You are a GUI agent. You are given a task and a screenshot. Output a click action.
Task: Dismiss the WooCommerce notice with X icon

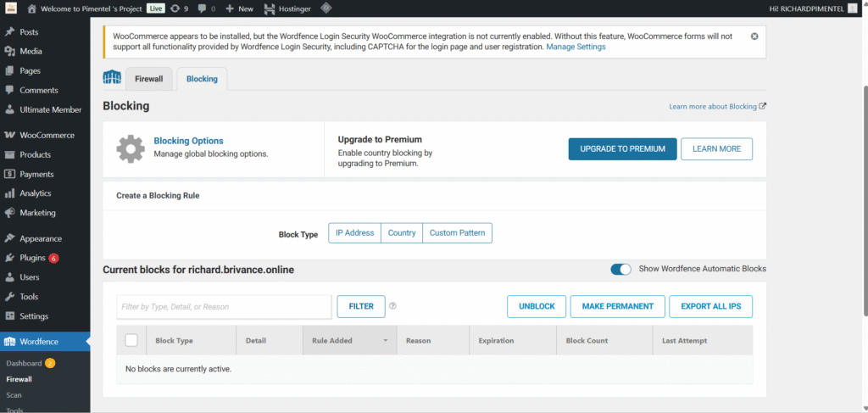coord(754,36)
